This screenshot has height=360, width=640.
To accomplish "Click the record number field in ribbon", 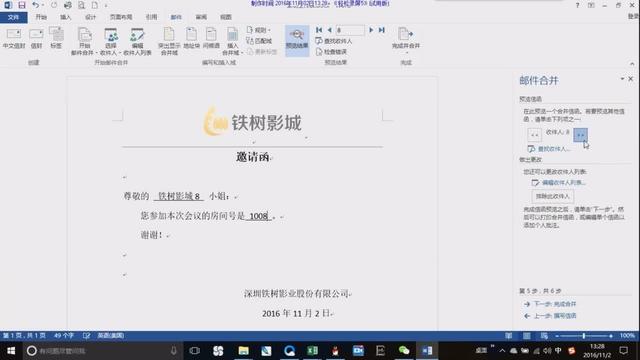I will click(350, 30).
